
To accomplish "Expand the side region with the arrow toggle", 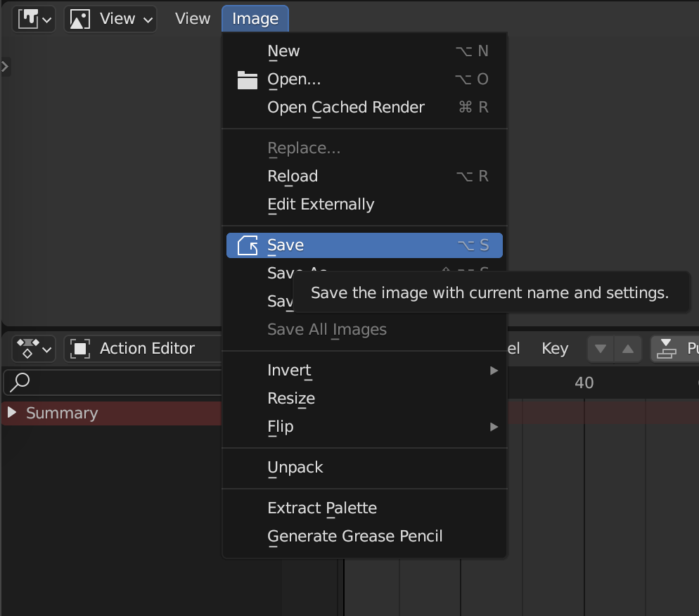I will 5,67.
